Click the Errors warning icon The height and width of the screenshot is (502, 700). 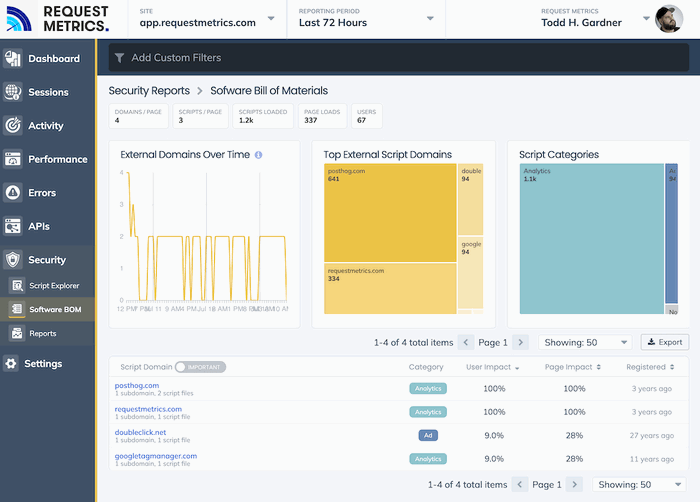(x=13, y=192)
